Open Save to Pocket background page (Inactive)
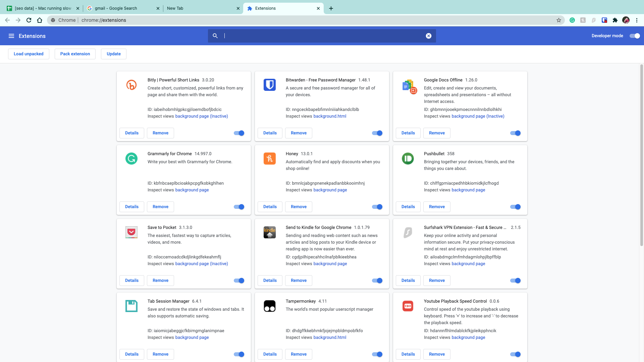 click(202, 264)
